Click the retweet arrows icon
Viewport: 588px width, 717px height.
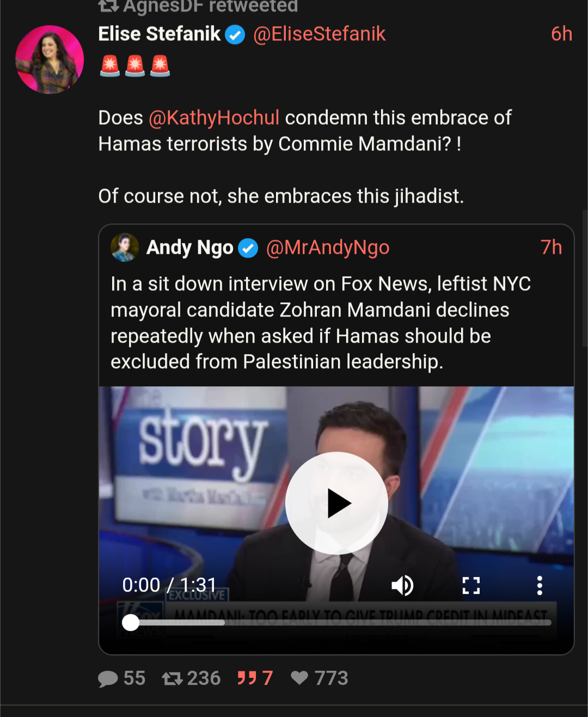click(x=172, y=678)
